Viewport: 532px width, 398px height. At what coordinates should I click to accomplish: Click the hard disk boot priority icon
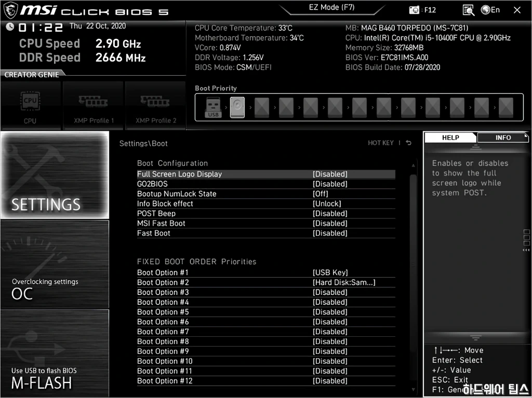point(237,107)
